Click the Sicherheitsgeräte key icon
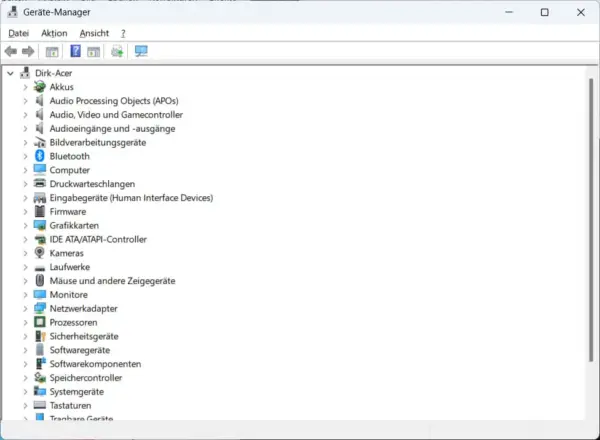The height and width of the screenshot is (440, 600). point(40,336)
